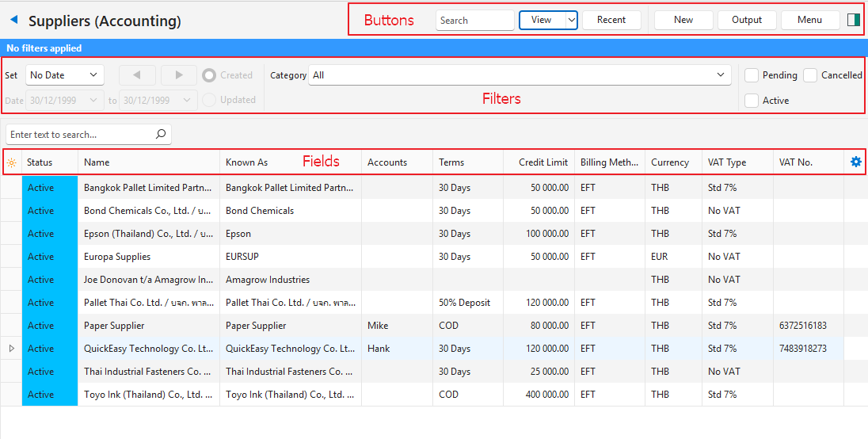The height and width of the screenshot is (439, 868).
Task: Go to previous date period arrow
Action: pos(138,75)
